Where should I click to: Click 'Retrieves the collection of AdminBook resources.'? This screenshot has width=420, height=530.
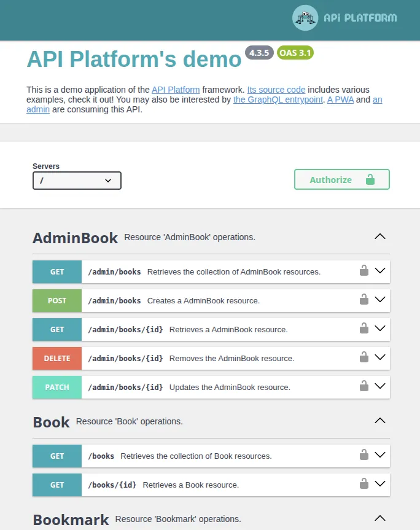tap(234, 272)
